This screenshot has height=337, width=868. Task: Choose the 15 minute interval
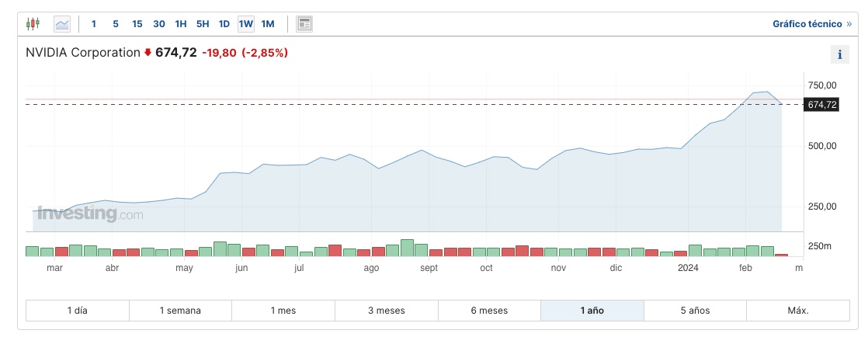[x=137, y=24]
